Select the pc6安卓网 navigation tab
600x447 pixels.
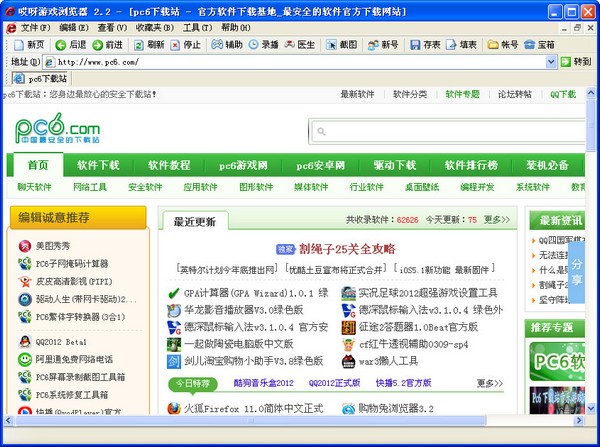[321, 165]
